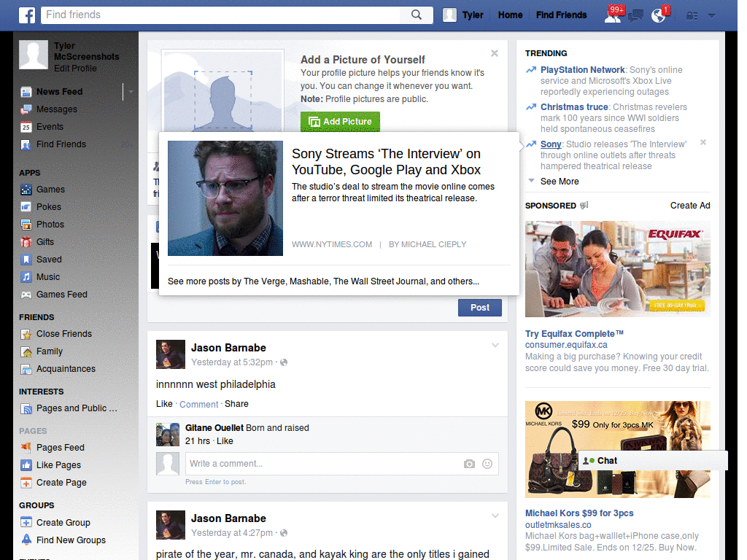Open the Gifts app icon
747x560 pixels.
point(26,242)
